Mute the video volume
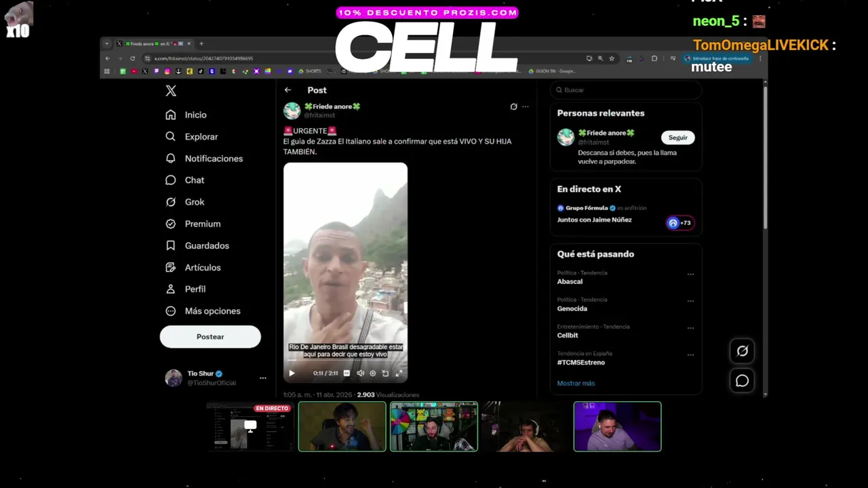This screenshot has width=868, height=488. click(x=360, y=373)
